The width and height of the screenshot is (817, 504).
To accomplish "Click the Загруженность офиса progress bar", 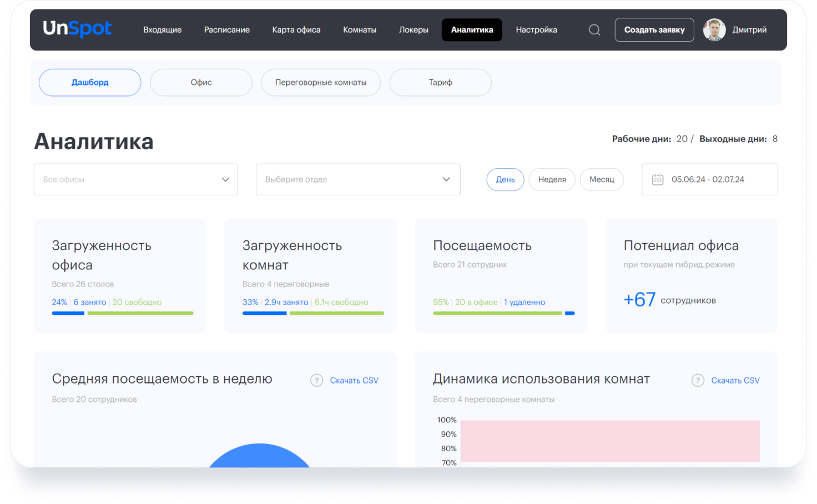I will pyautogui.click(x=123, y=313).
